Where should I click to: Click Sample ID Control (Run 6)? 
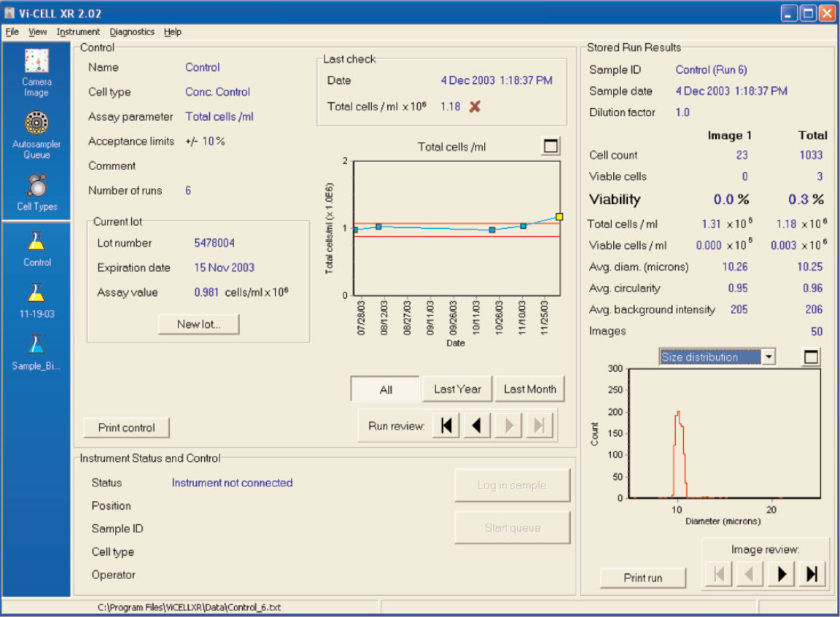tap(711, 69)
